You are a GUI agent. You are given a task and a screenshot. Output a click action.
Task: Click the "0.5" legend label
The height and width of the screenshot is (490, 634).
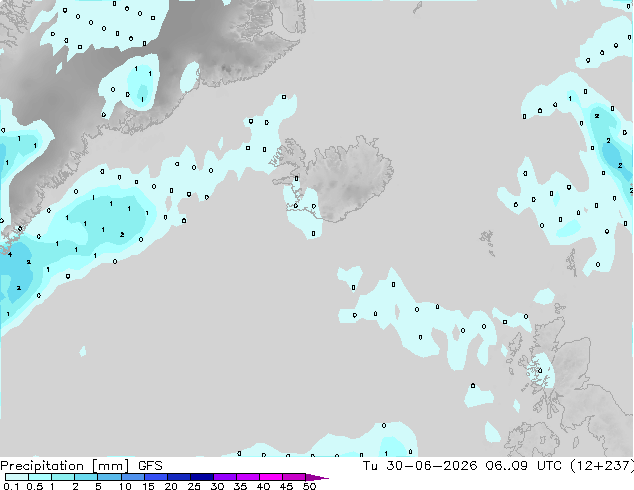[35, 486]
